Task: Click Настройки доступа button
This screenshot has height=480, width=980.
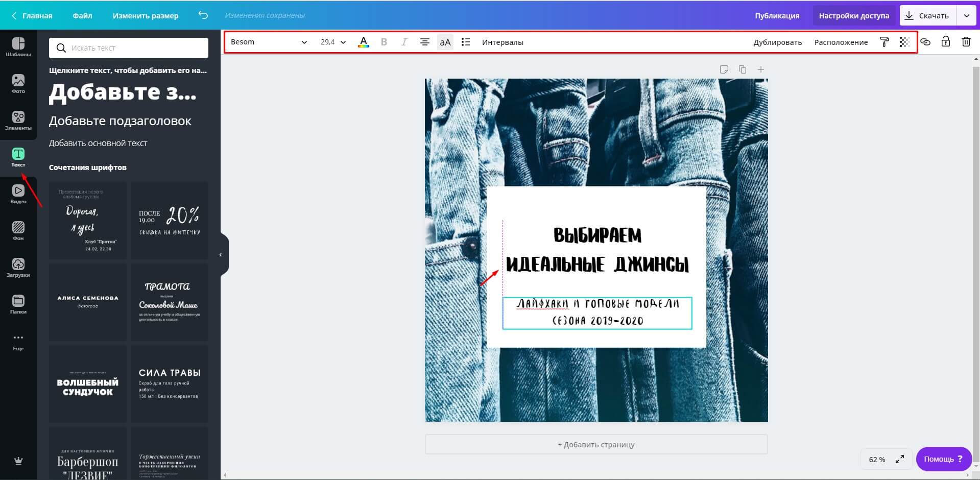Action: click(854, 15)
